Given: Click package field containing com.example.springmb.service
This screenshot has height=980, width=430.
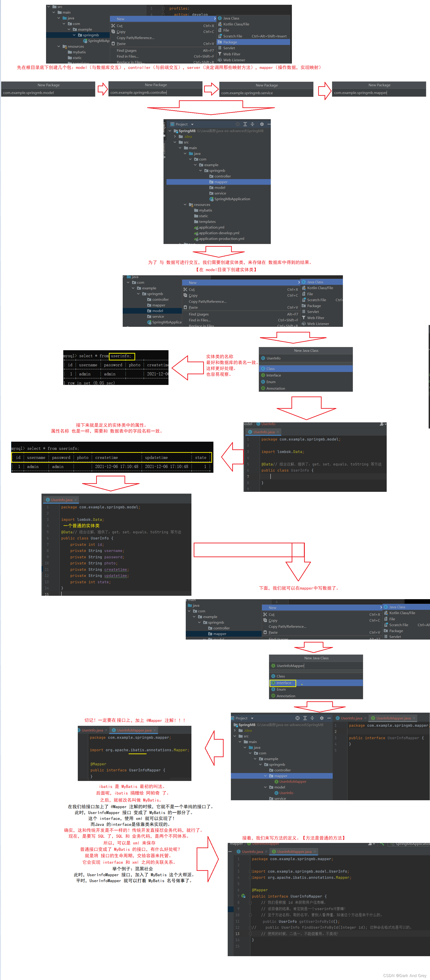Looking at the screenshot, I should [x=266, y=93].
